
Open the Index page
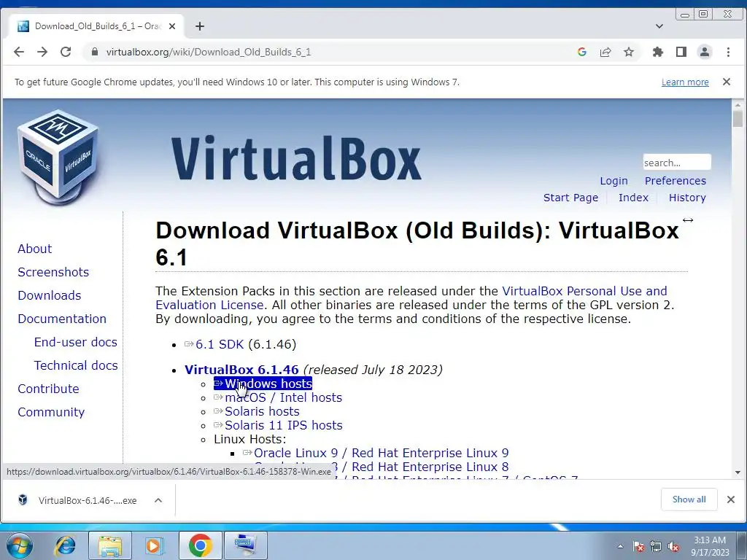(x=633, y=198)
